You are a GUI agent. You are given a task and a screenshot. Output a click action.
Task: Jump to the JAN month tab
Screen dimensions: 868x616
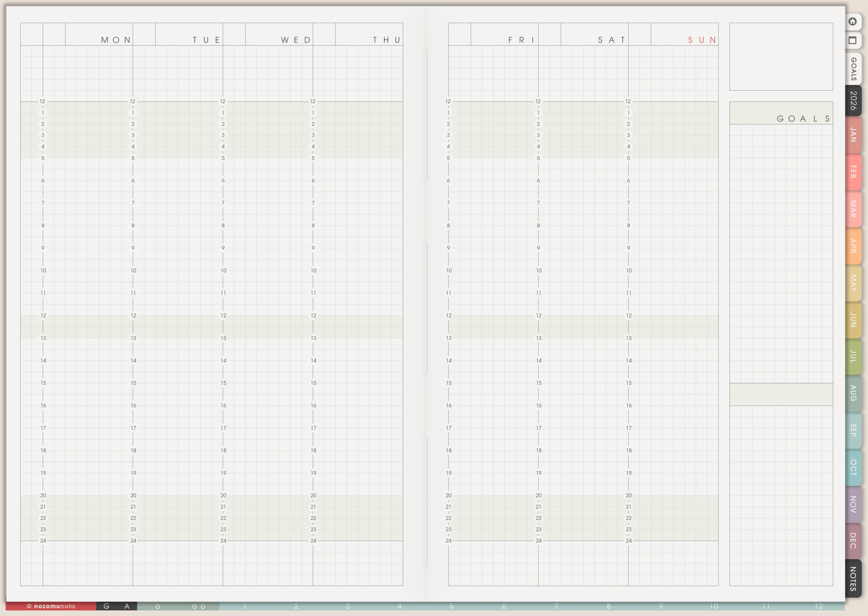(x=853, y=135)
